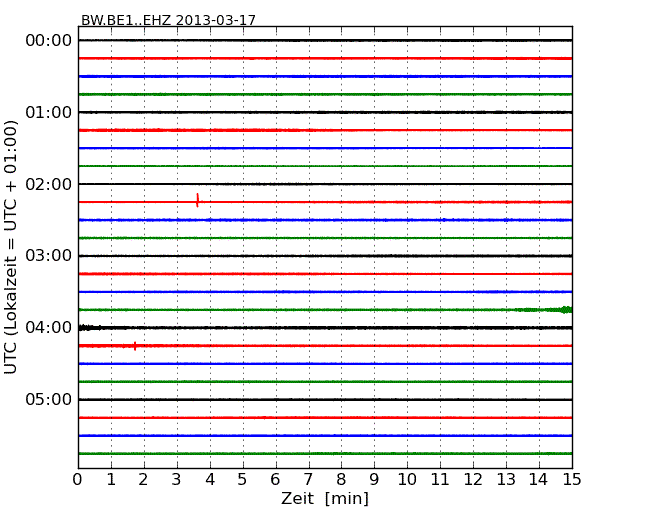The image size is (650, 520).
Task: Select x-axis tick label 10
Action: [x=407, y=480]
